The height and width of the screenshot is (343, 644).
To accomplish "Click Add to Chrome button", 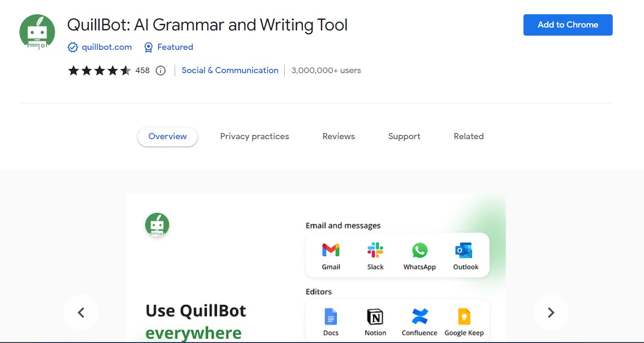I will click(x=568, y=25).
